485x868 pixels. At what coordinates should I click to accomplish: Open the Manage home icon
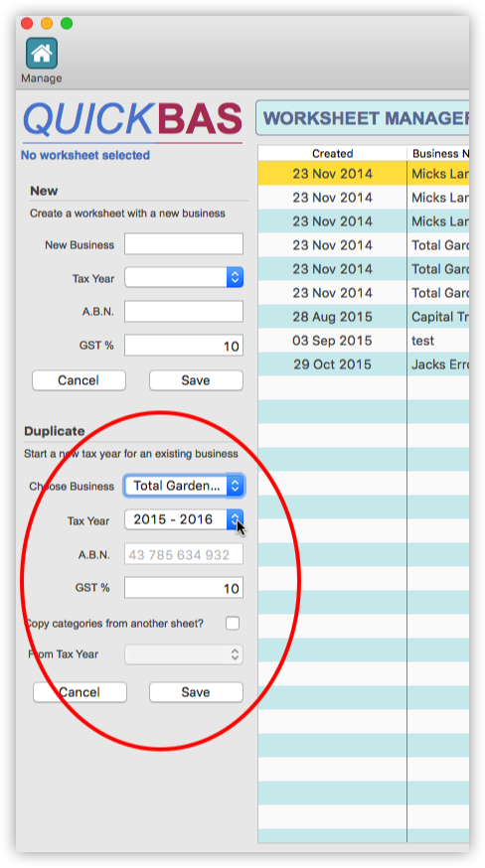pyautogui.click(x=42, y=54)
